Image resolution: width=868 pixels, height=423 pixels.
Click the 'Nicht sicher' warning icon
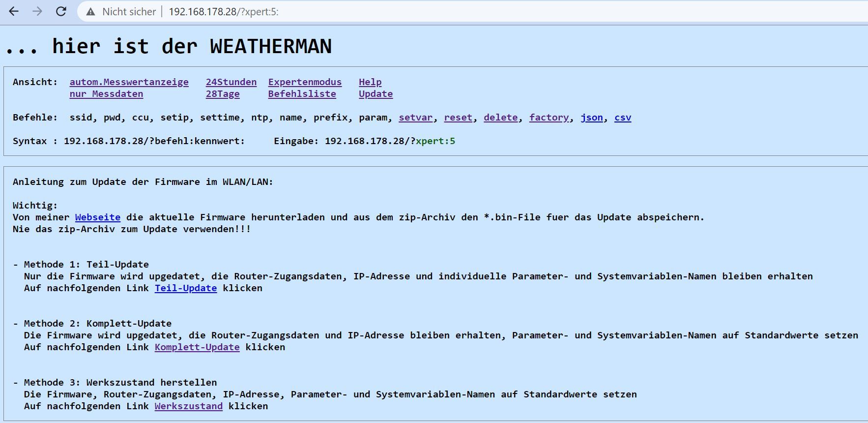[90, 12]
